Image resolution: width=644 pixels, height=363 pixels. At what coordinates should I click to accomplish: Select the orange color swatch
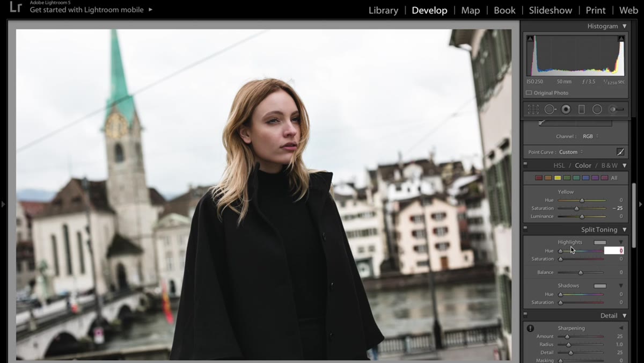pos(548,178)
